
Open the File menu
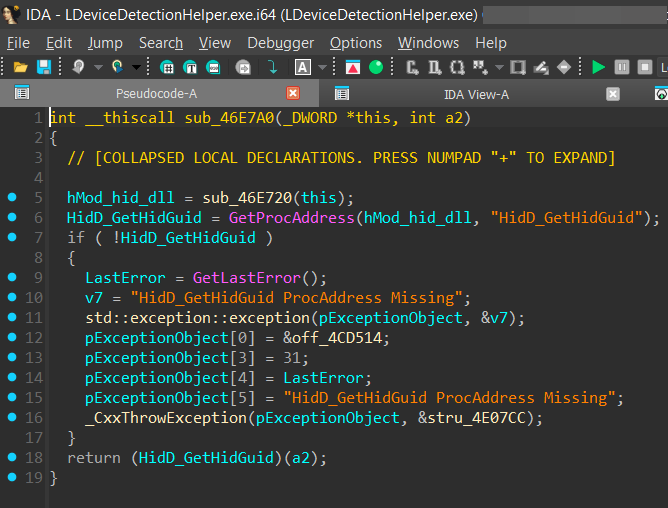click(18, 43)
